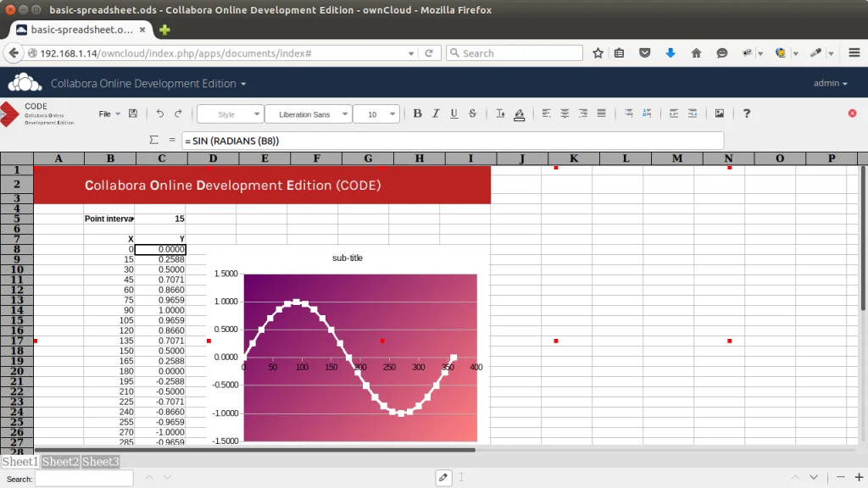This screenshot has width=868, height=488.
Task: Toggle italic text formatting
Action: pyautogui.click(x=436, y=114)
